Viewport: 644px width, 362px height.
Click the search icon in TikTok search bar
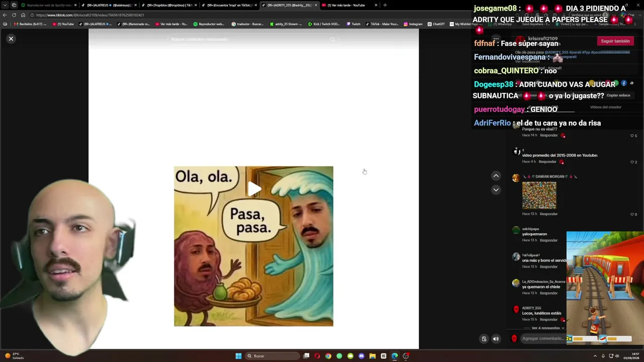(x=332, y=39)
